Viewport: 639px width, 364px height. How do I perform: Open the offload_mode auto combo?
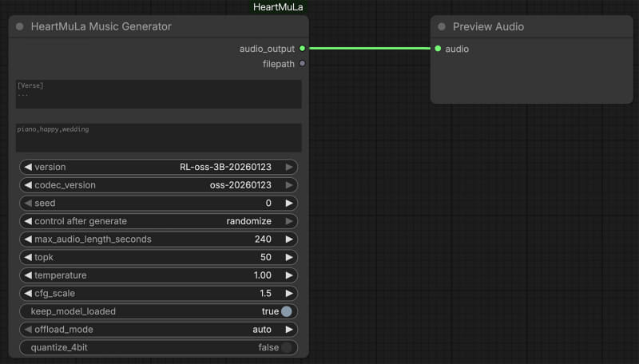(x=158, y=330)
